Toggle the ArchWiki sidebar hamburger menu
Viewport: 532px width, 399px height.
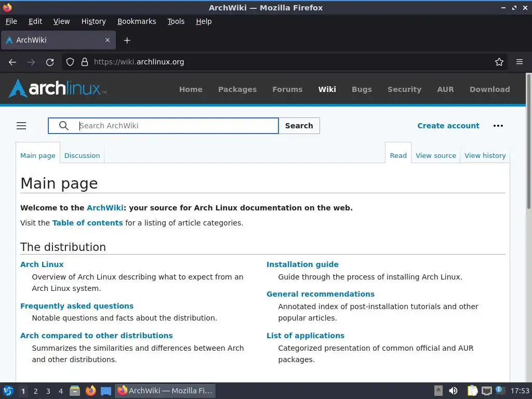click(21, 126)
